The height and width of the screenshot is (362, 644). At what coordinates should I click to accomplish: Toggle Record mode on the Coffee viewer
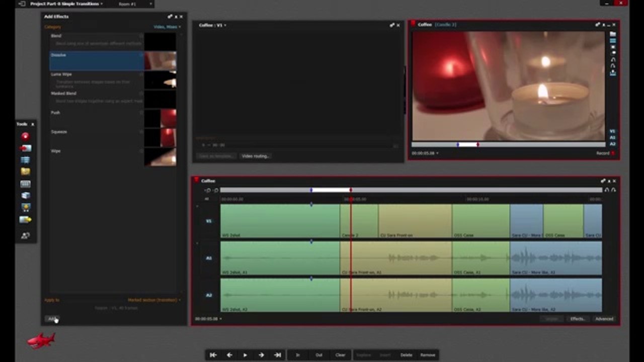(605, 153)
